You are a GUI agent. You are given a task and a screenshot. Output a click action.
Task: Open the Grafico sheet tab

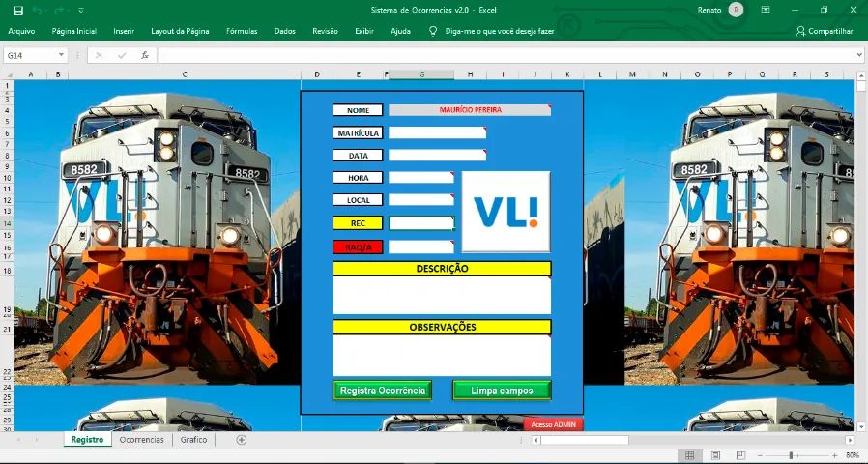tap(193, 440)
